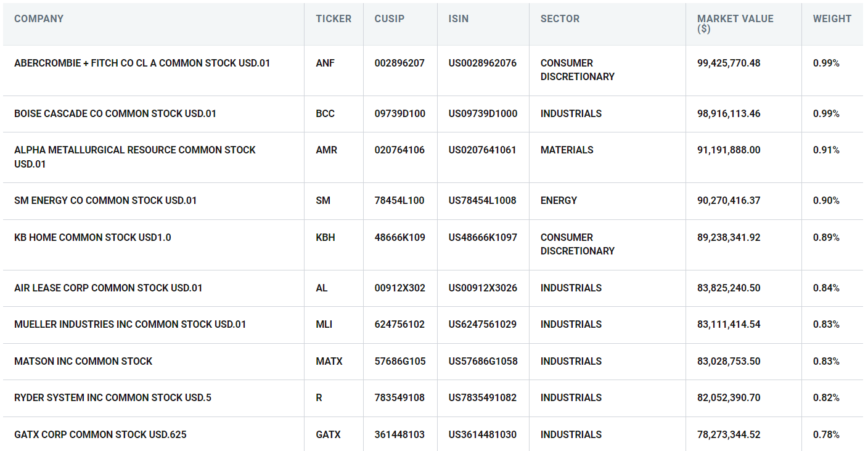Click the BCC ticker cell

(325, 114)
